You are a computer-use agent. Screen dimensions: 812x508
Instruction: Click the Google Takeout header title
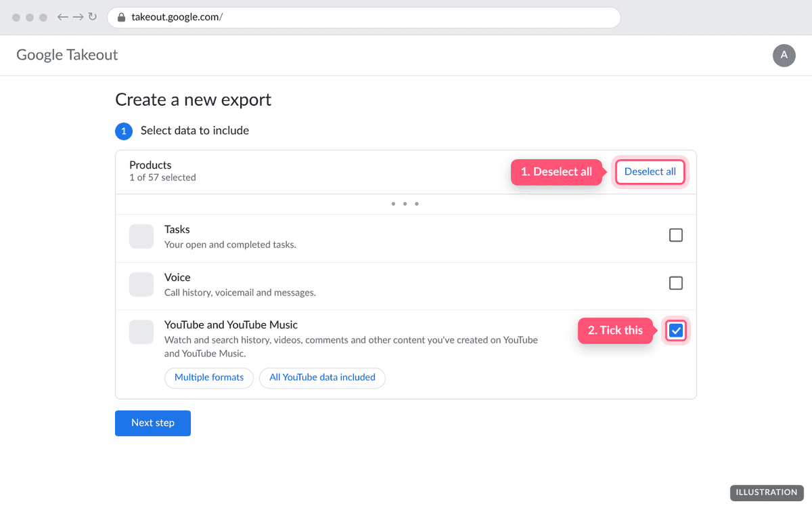coord(67,55)
